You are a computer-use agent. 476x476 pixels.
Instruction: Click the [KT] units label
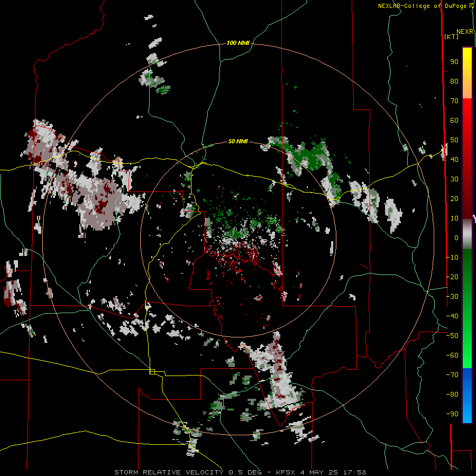click(451, 36)
